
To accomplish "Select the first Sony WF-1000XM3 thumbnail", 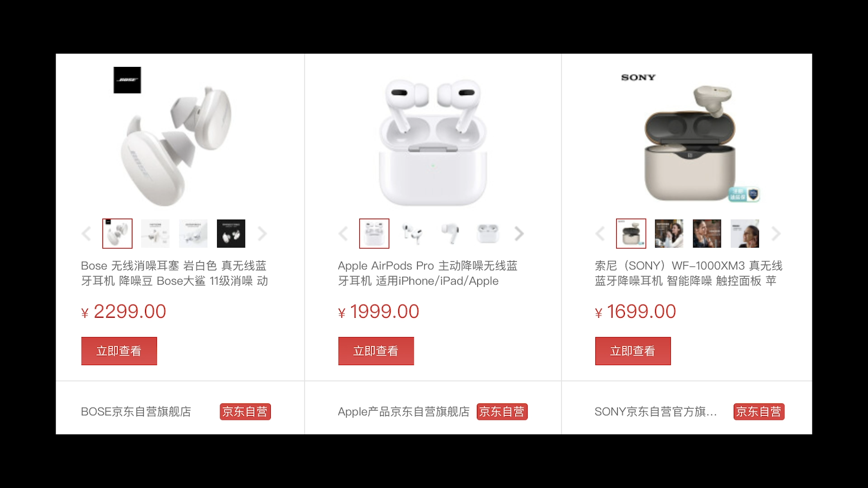I will click(x=631, y=234).
